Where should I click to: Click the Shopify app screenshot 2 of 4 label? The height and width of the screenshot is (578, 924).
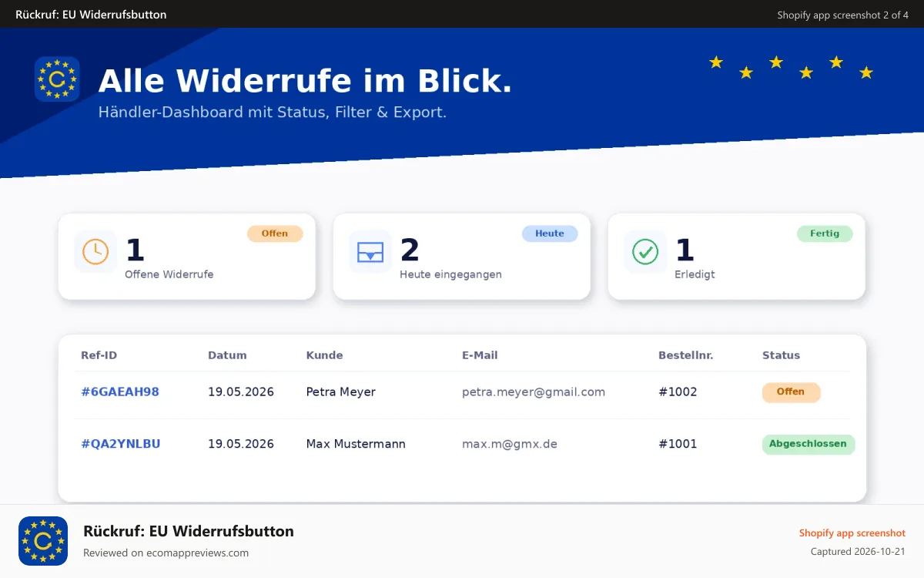[x=842, y=15]
